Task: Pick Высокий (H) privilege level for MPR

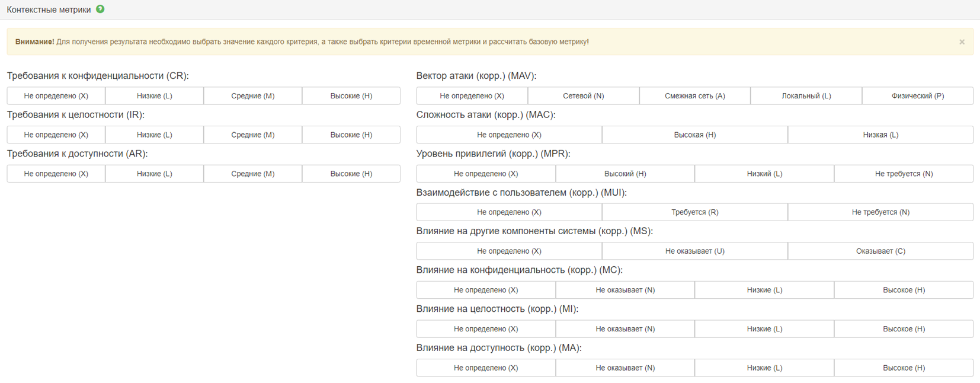Action: pyautogui.click(x=625, y=174)
